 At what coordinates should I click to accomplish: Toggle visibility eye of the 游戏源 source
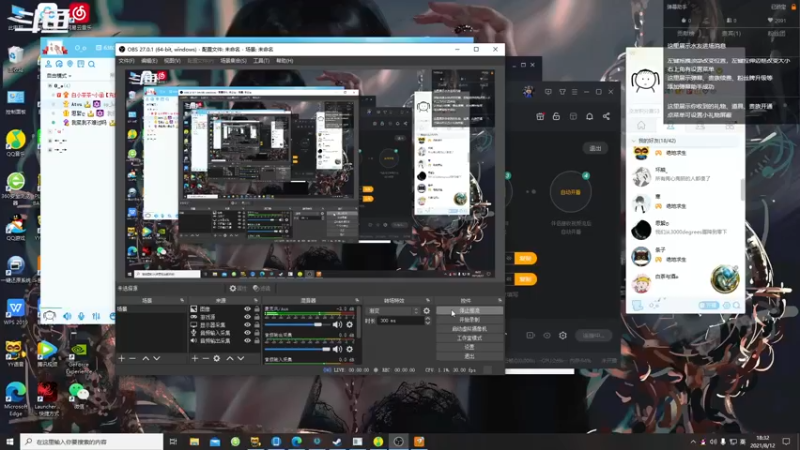point(247,317)
